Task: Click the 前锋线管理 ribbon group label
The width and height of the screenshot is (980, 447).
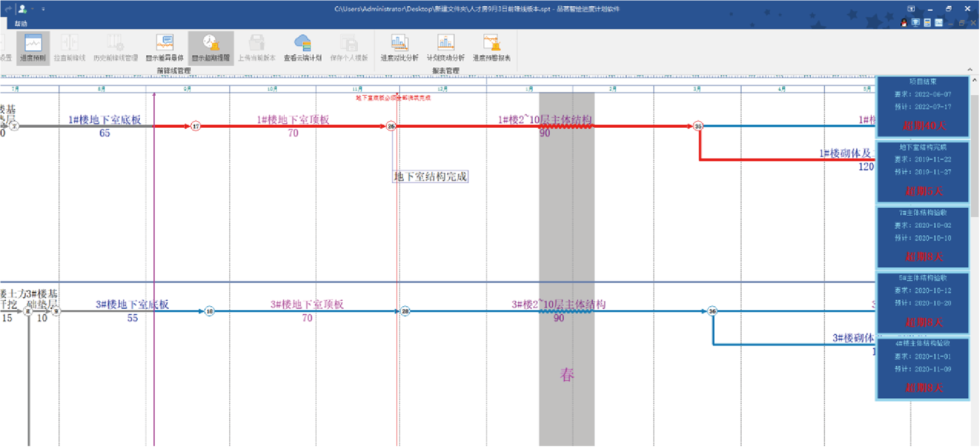Action: [x=174, y=71]
